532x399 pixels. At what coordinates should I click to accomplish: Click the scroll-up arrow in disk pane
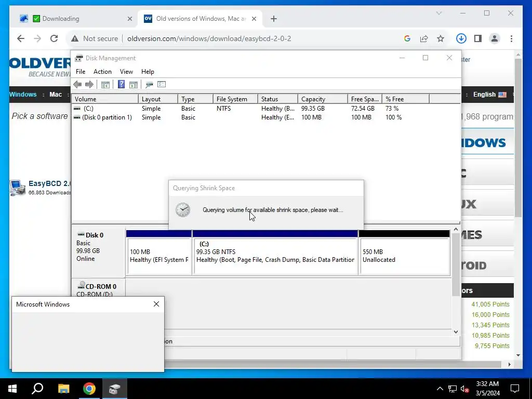456,230
